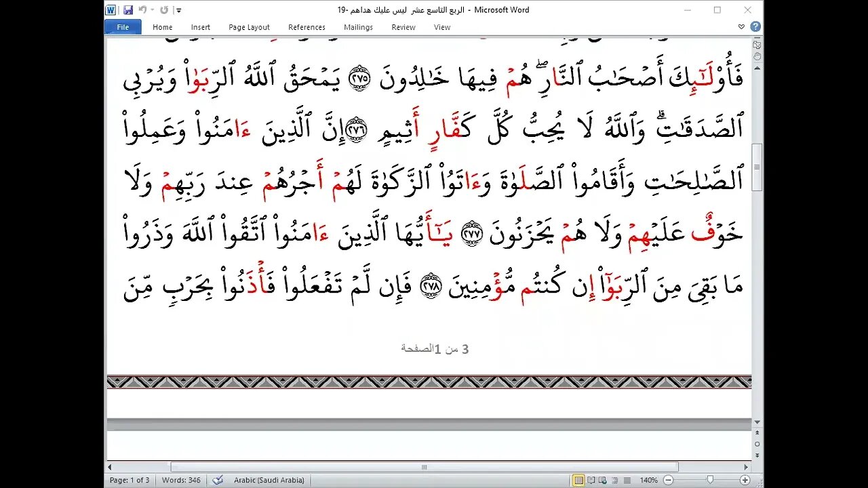Viewport: 868px width, 488px height.
Task: Open the Mailings tab
Action: (x=358, y=27)
